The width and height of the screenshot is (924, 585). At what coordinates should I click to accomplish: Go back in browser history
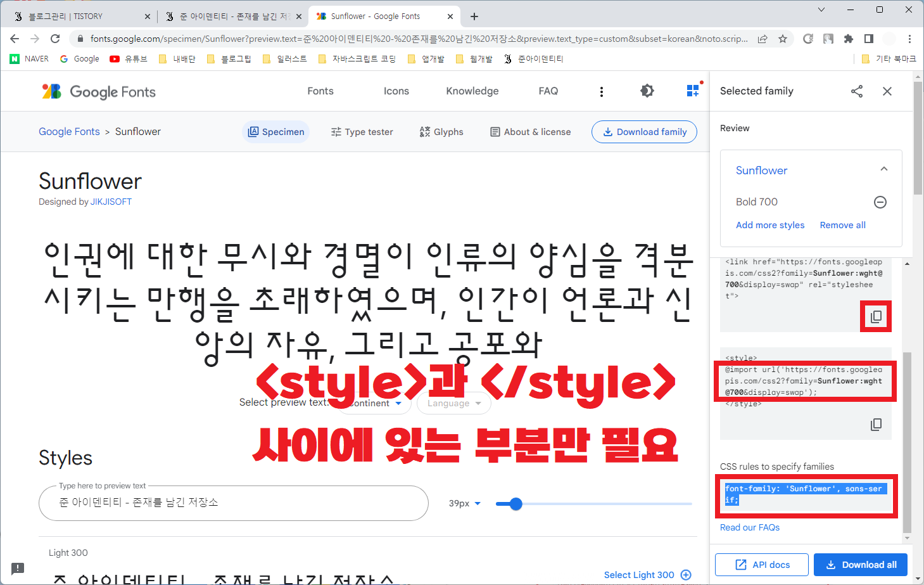(x=15, y=39)
